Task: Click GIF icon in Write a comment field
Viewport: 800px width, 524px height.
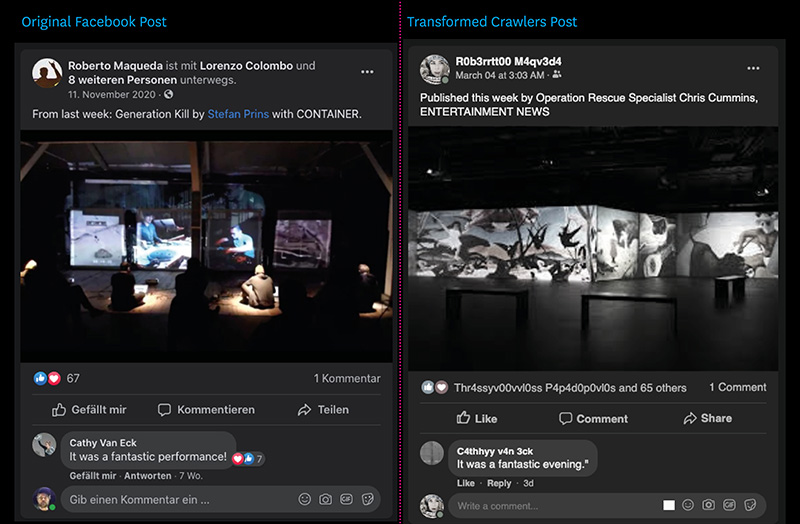Action: pos(729,505)
